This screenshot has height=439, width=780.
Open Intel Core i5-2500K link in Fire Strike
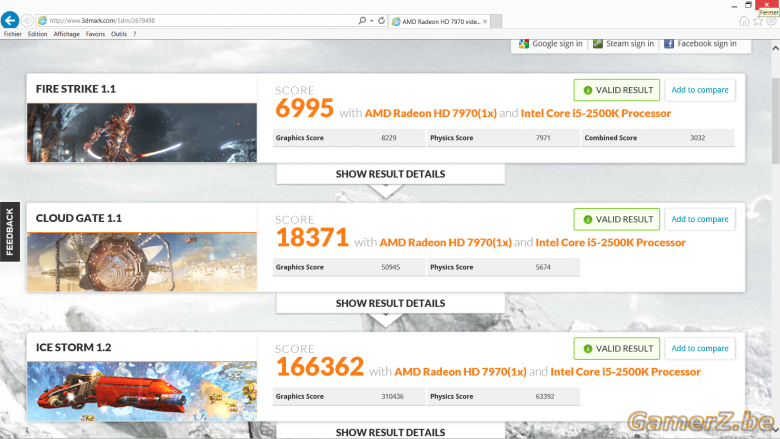point(596,113)
